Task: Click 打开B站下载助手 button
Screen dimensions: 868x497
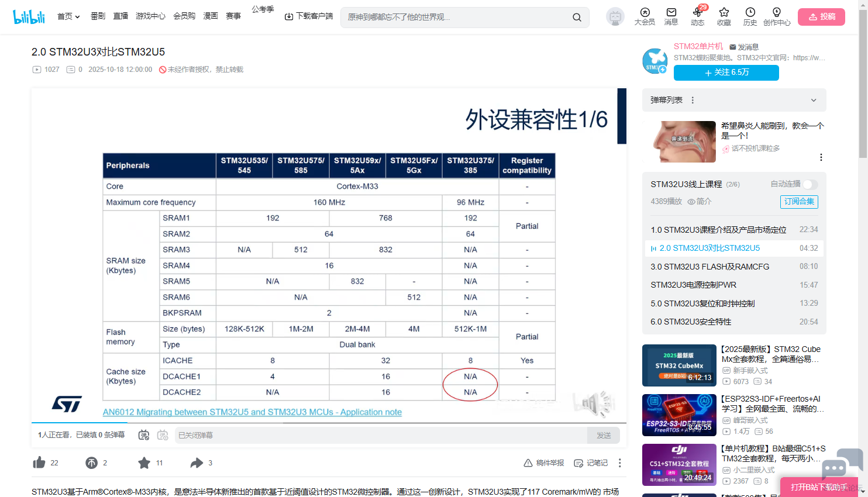Action: (819, 487)
